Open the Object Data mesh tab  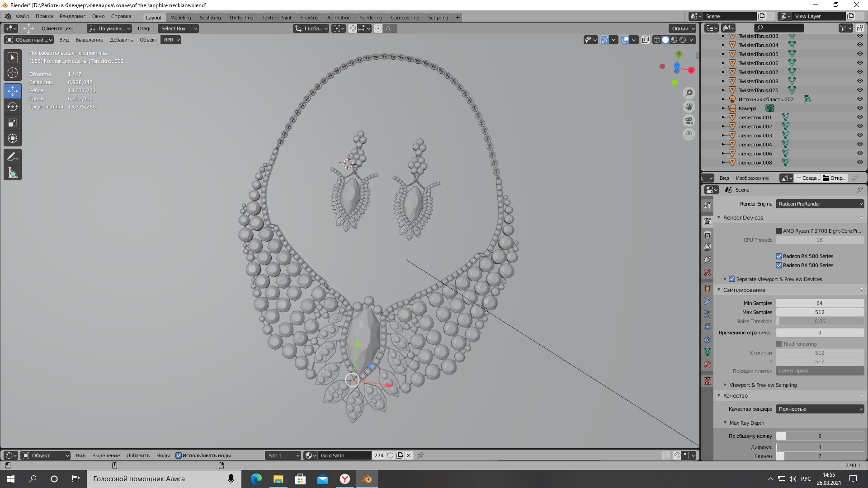click(708, 352)
